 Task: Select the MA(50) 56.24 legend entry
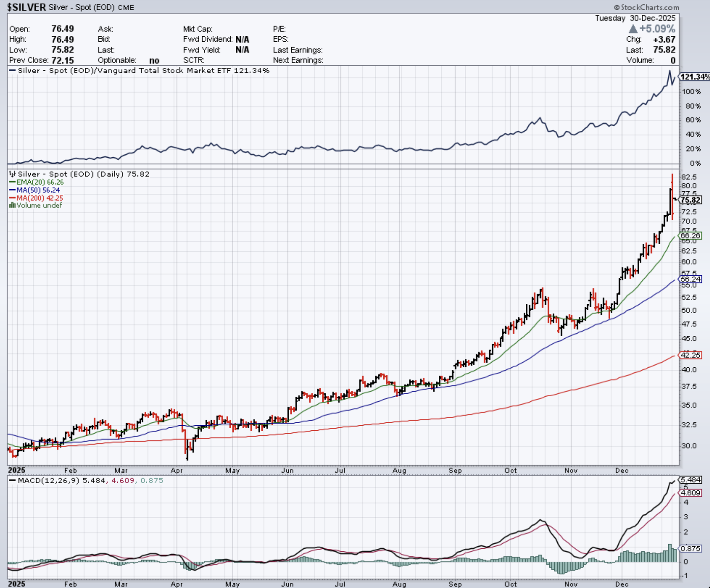(x=38, y=190)
